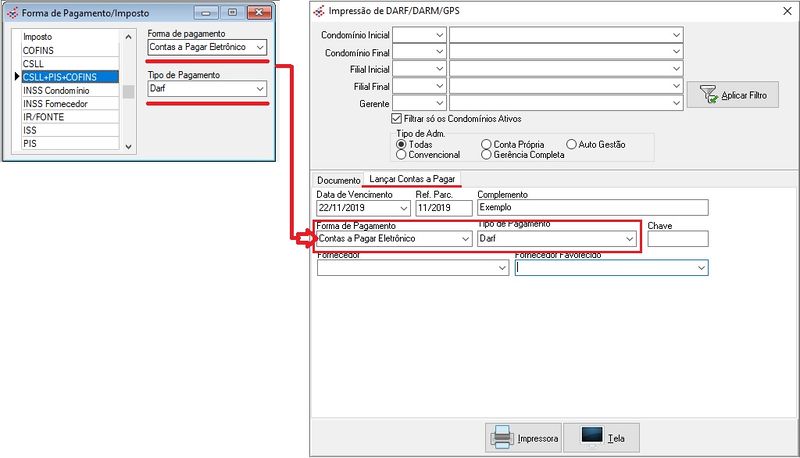This screenshot has height=458, width=800.
Task: Click the Impressora printer button
Action: coord(522,438)
